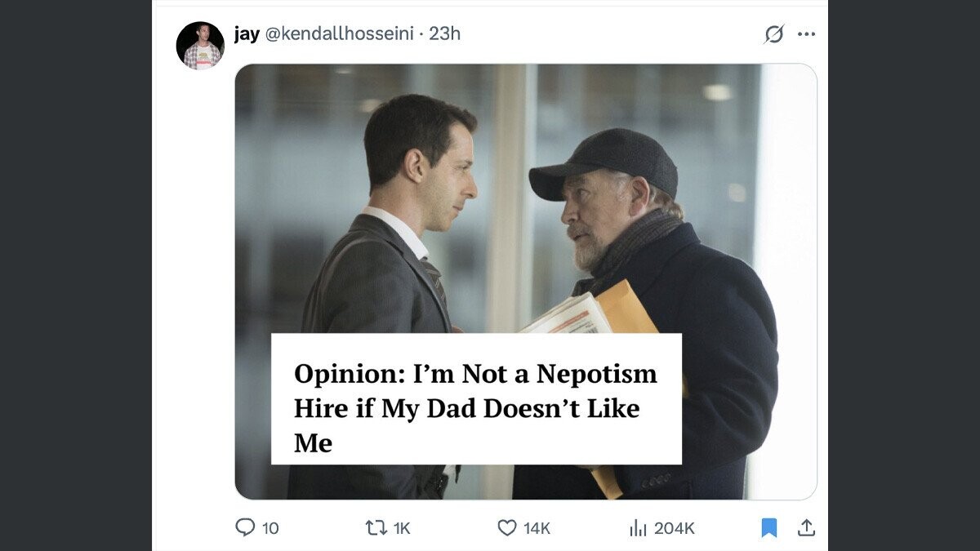Screen dimensions: 980x551
Task: Like the post with heart icon
Action: point(507,528)
